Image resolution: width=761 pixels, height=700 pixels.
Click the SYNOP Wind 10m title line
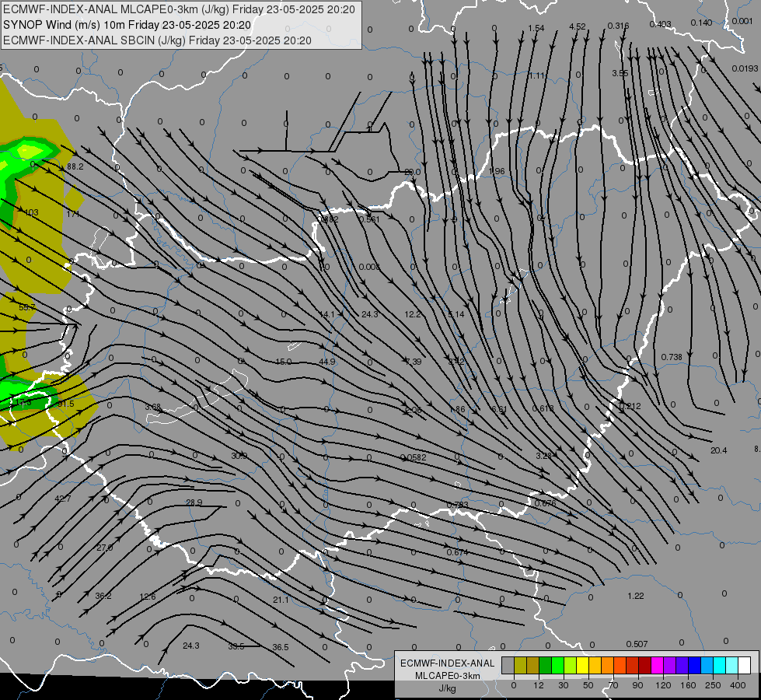coord(127,25)
